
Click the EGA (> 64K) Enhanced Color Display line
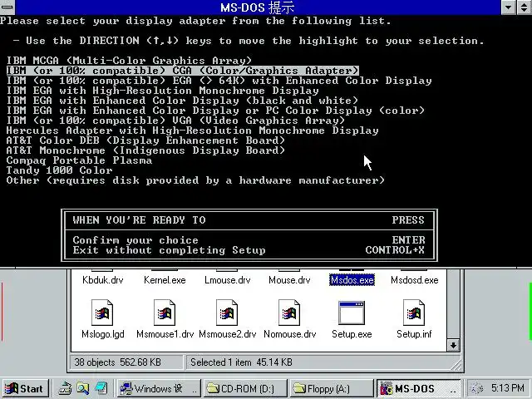[219, 81]
